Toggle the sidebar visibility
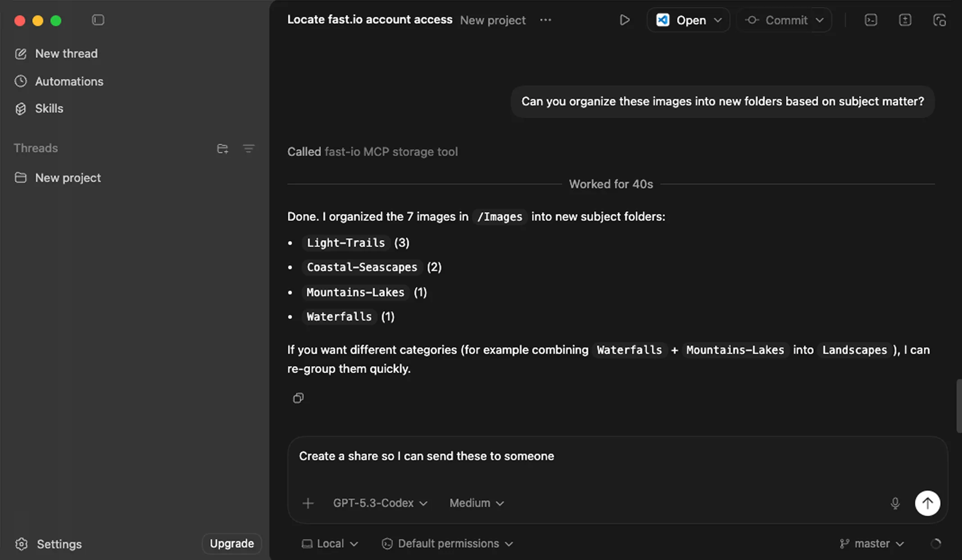 (x=98, y=20)
